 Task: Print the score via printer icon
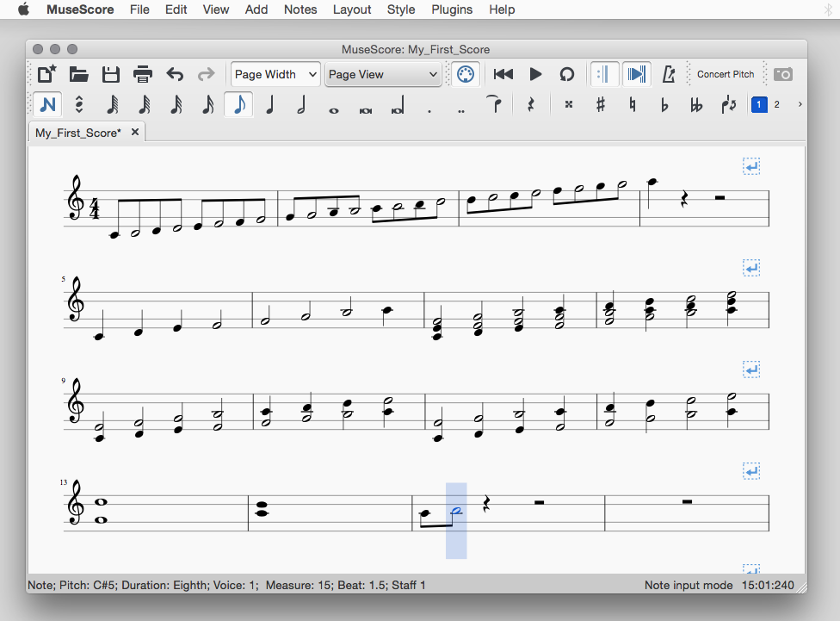point(143,74)
